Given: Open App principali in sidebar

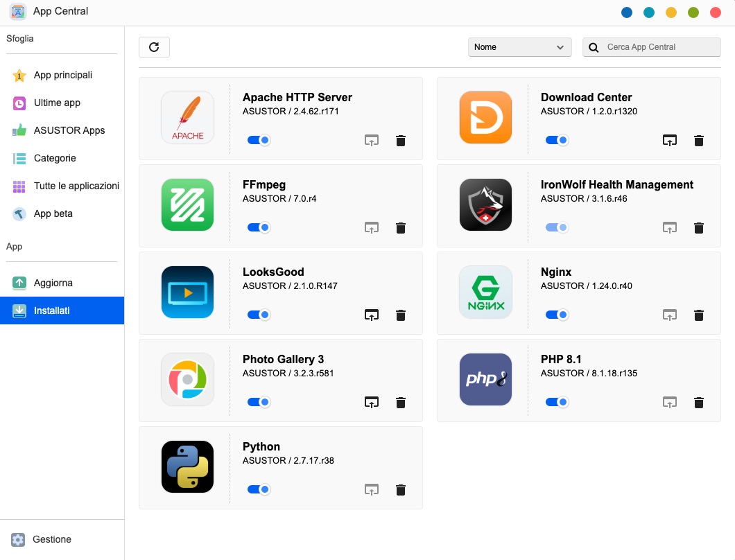Looking at the screenshot, I should (x=62, y=75).
